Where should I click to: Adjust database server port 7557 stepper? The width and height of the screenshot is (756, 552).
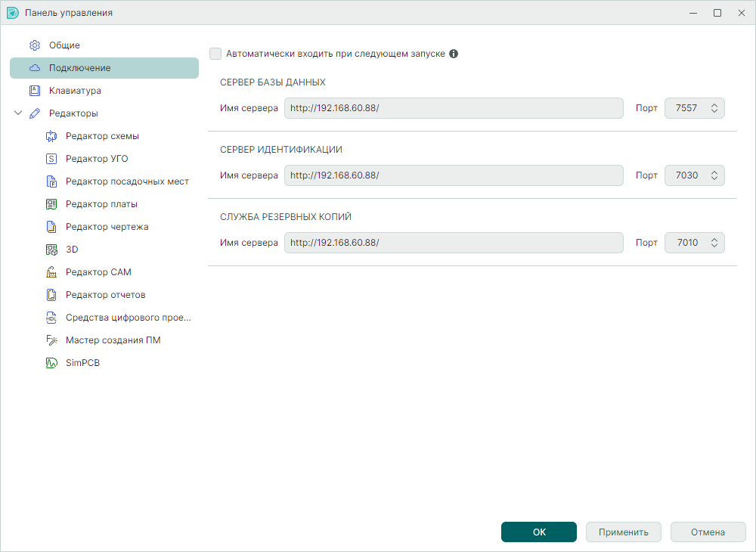pyautogui.click(x=714, y=108)
